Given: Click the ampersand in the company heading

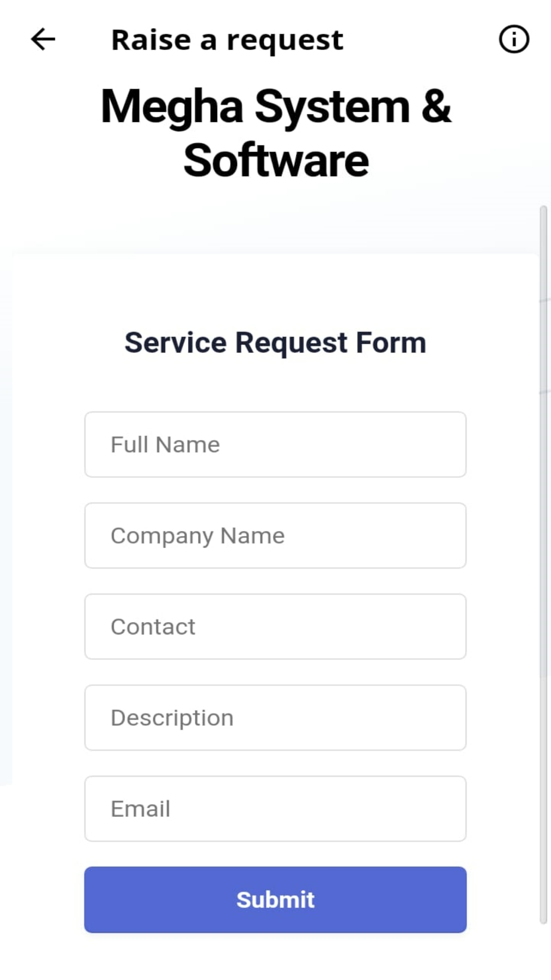Looking at the screenshot, I should pyautogui.click(x=436, y=107).
